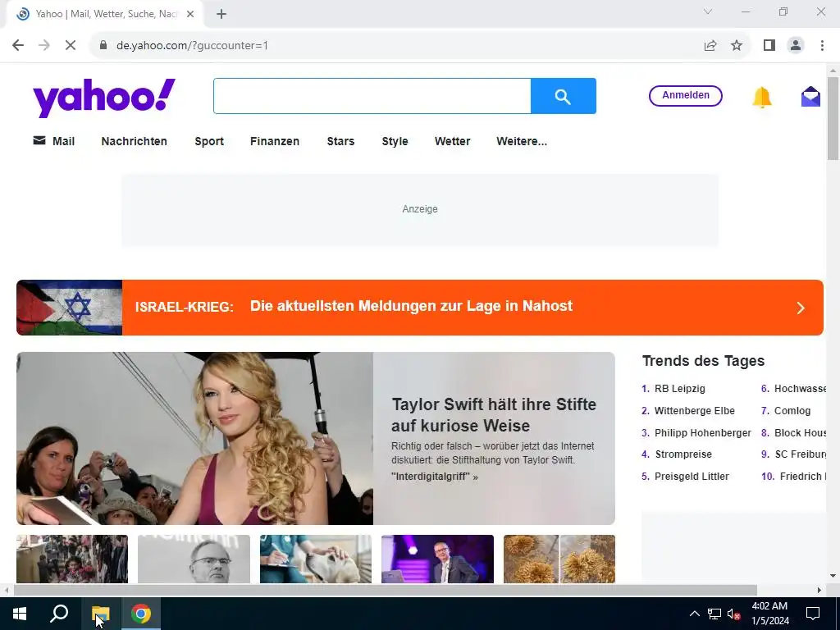Click the tab search chevron in title bar
This screenshot has width=840, height=630.
(708, 11)
